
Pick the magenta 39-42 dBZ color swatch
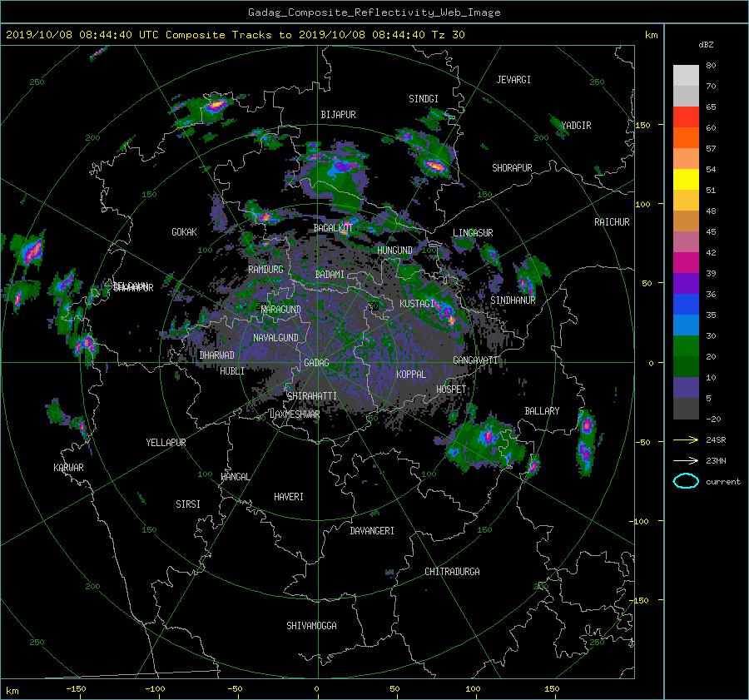[686, 263]
